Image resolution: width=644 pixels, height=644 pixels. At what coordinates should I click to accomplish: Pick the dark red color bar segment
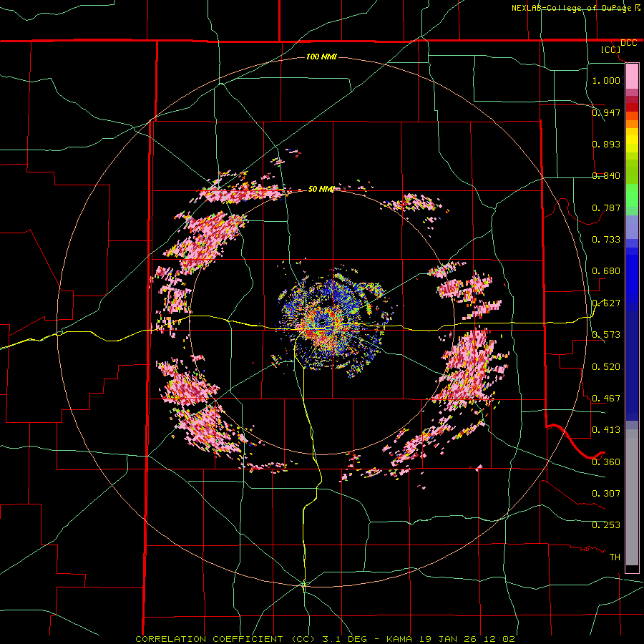pyautogui.click(x=632, y=107)
